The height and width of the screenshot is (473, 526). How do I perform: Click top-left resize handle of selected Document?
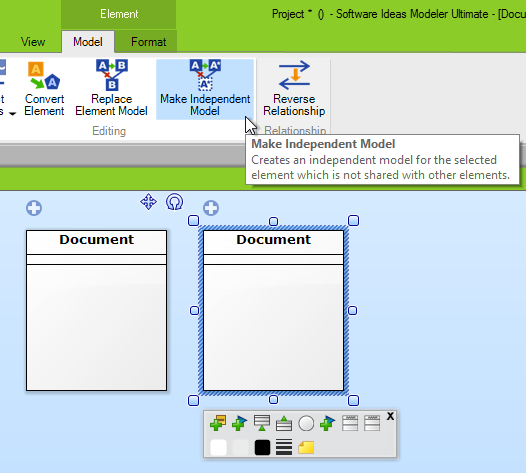(194, 220)
